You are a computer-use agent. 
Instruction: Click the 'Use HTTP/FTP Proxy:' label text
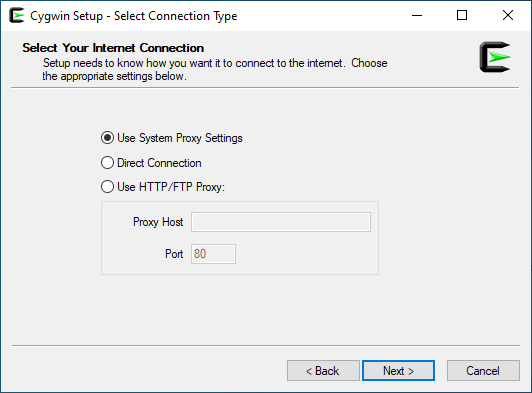pos(171,187)
